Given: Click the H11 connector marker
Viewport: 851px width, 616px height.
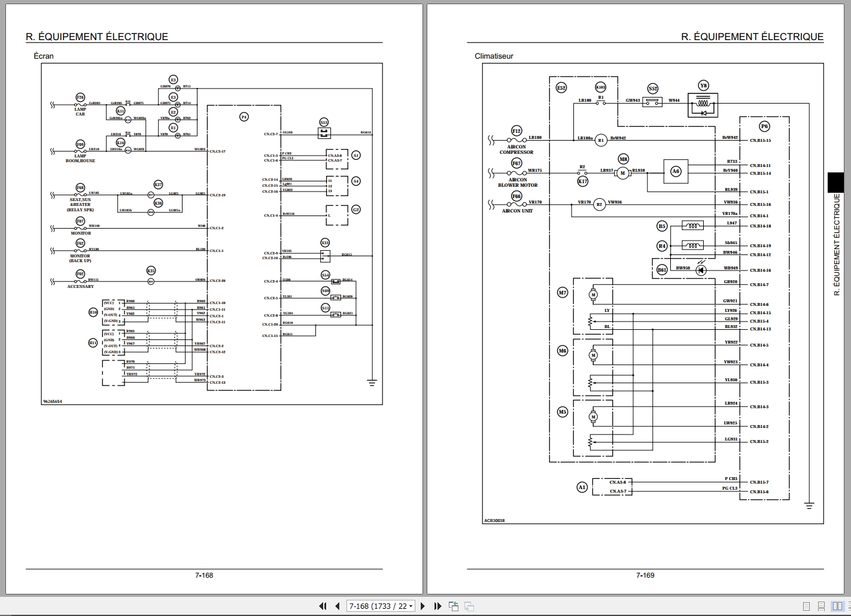Looking at the screenshot, I should 93,343.
